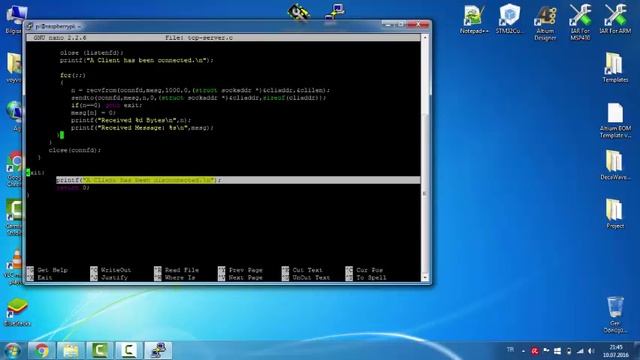Screen dimensions: 640x360
Task: Launch Altium Designer from the desktop
Action: pyautogui.click(x=545, y=22)
